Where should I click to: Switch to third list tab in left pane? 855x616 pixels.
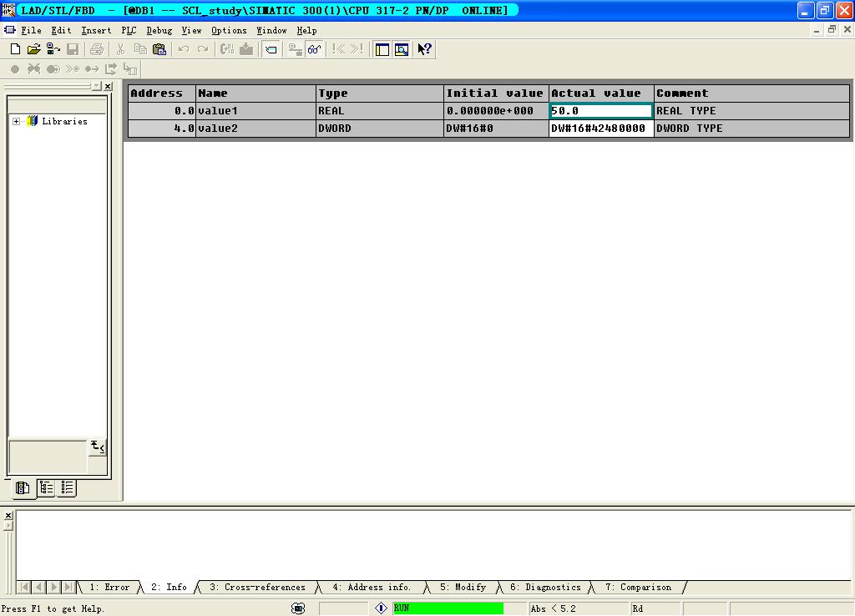click(67, 487)
